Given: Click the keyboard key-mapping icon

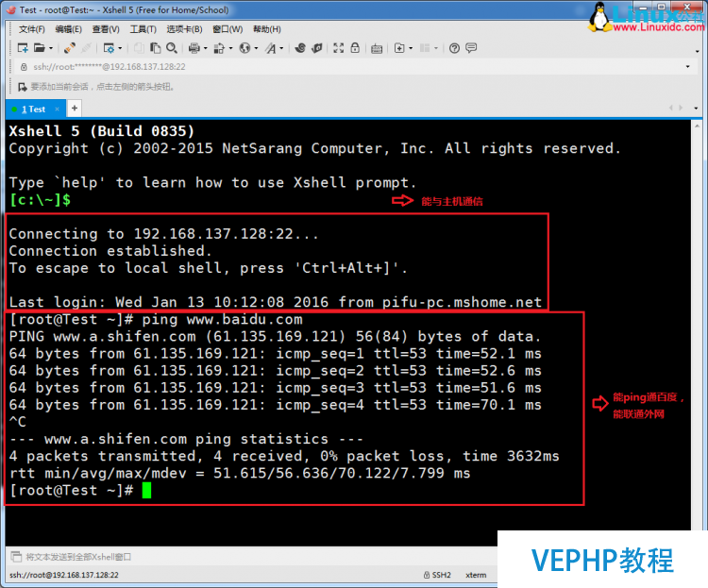Looking at the screenshot, I should [x=377, y=48].
